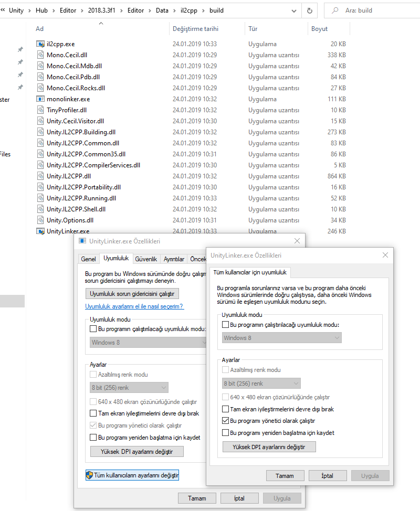Enable compatibility mode checkbox in back properties window
The width and height of the screenshot is (420, 511).
click(93, 329)
